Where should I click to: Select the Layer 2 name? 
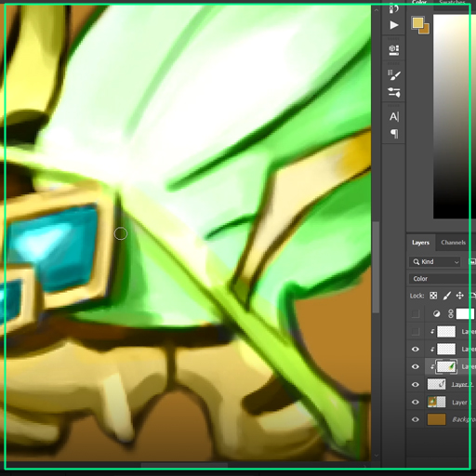[x=462, y=385]
